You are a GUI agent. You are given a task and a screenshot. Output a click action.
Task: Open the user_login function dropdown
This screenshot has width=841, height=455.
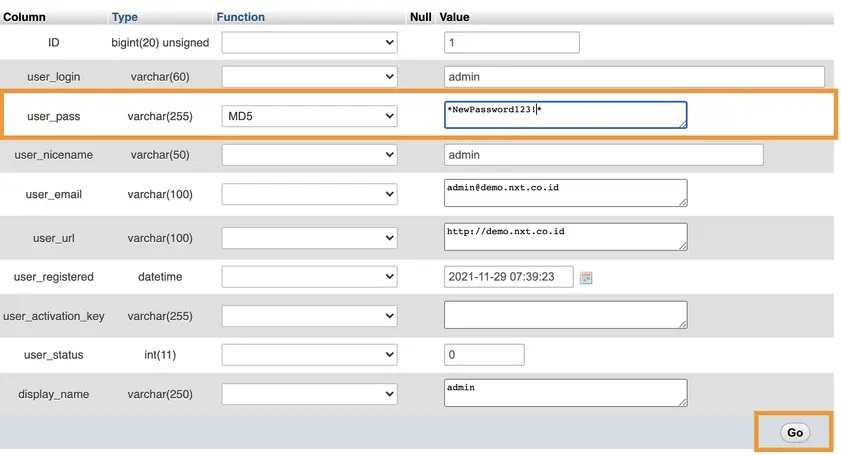tap(309, 77)
